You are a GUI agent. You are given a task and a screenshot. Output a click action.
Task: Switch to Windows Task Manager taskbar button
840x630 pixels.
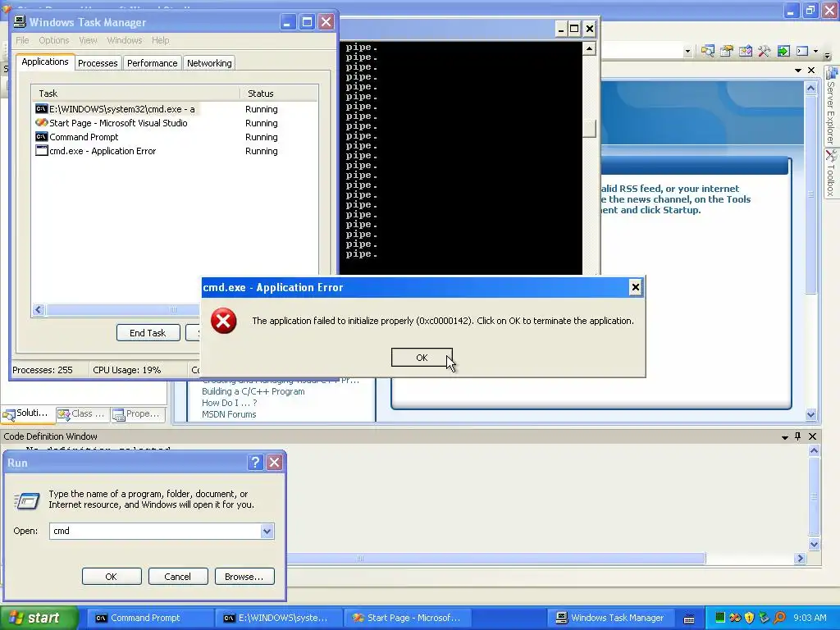[610, 618]
